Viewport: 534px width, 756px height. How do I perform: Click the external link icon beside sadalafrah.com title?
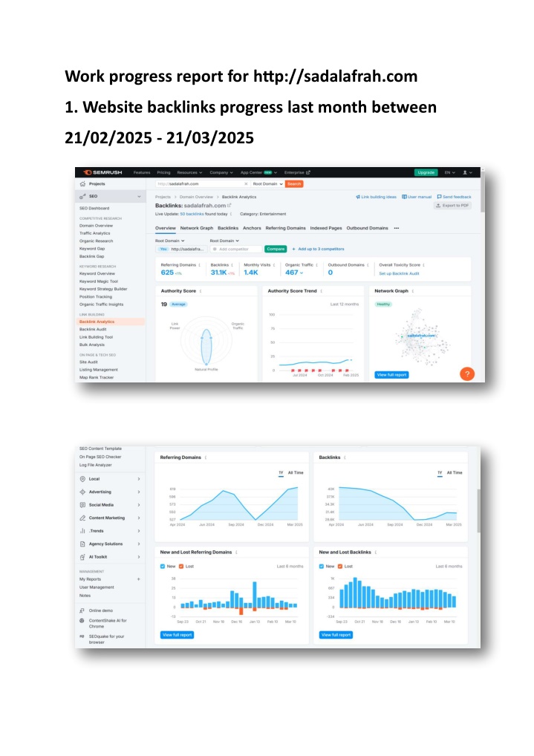coord(229,206)
